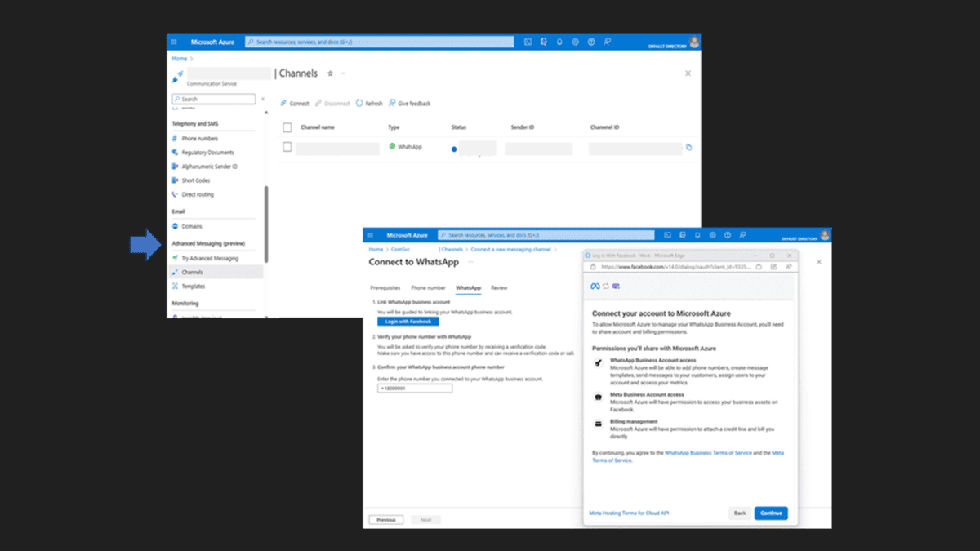This screenshot has width=980, height=551.
Task: Refresh the channels list
Action: 369,104
